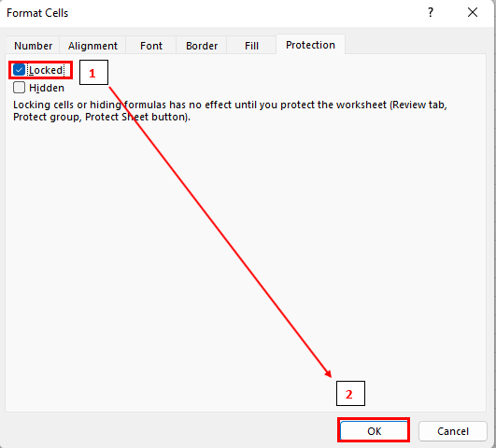This screenshot has width=496, height=448.
Task: Go to the Font tab
Action: coord(151,46)
